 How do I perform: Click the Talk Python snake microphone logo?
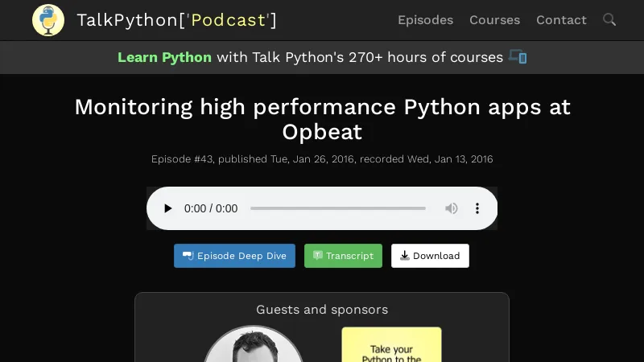point(48,20)
